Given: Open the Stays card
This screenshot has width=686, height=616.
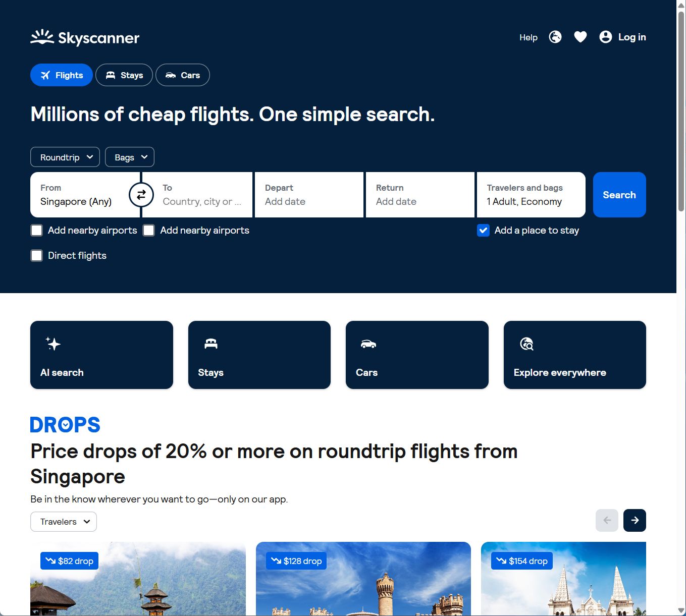Looking at the screenshot, I should tap(259, 355).
